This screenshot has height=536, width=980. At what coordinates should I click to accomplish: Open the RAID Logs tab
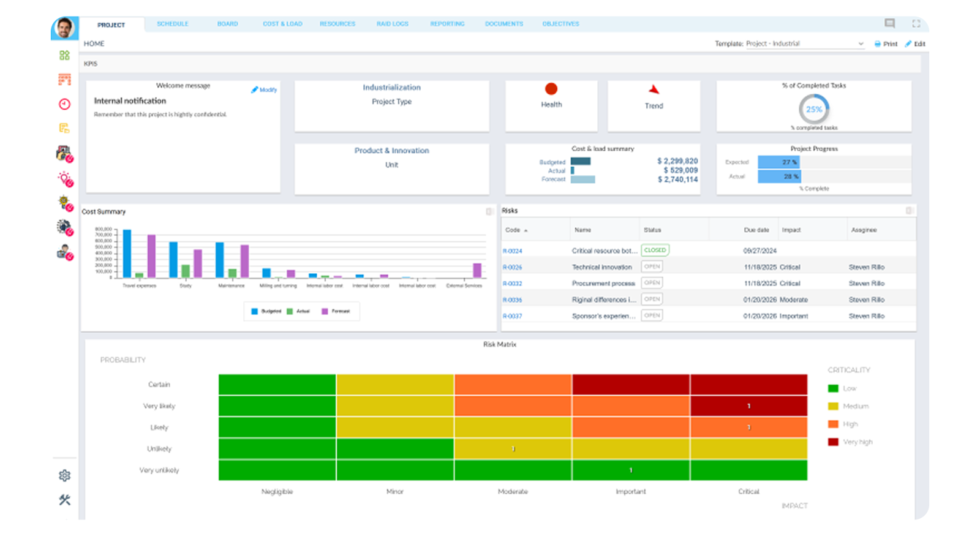point(392,24)
